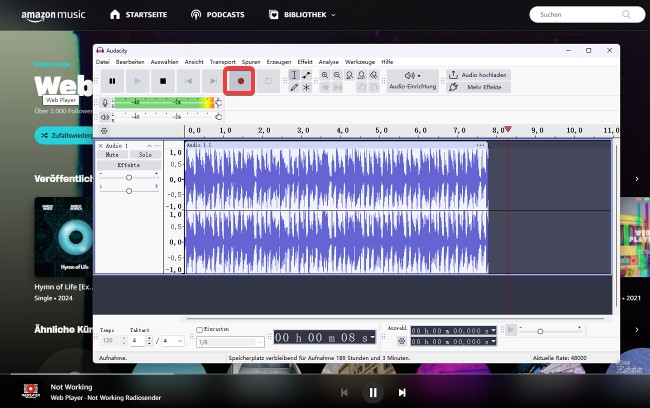Toggle Solo on Audio 1 track
650x408 pixels.
[145, 155]
